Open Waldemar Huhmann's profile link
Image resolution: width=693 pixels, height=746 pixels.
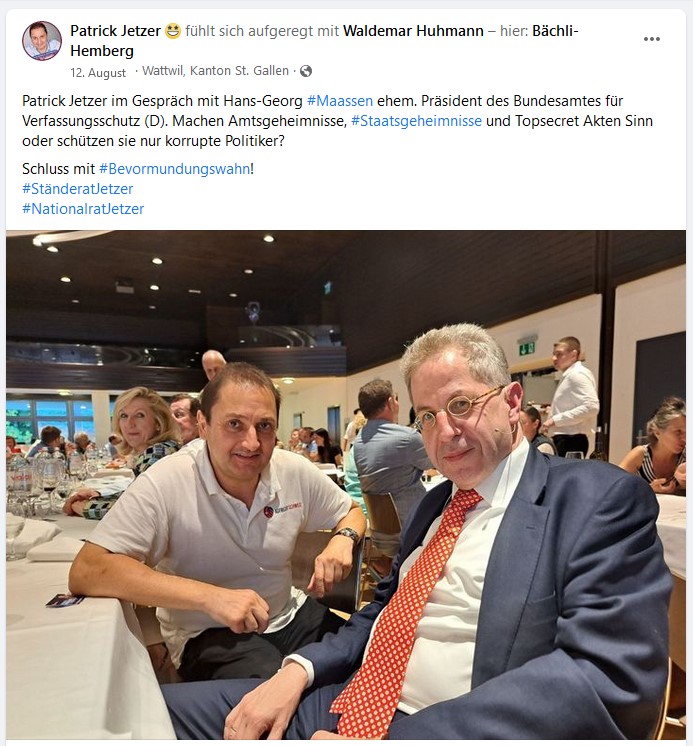(413, 31)
